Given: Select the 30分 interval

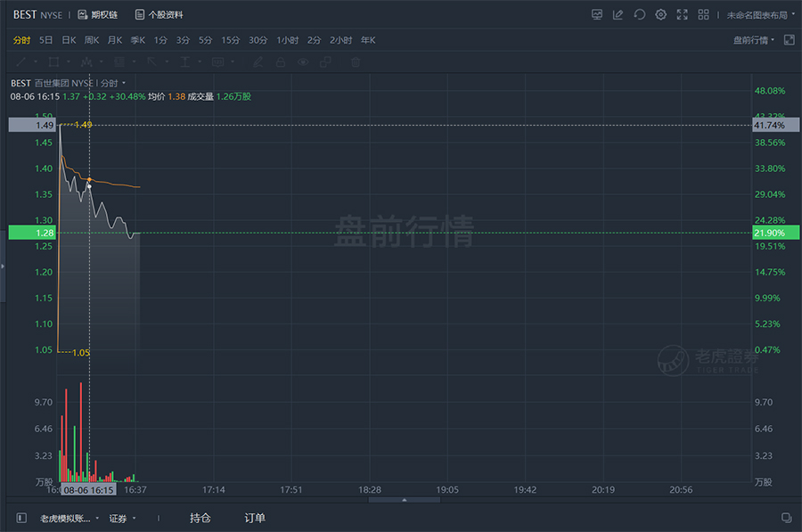Looking at the screenshot, I should pos(258,40).
